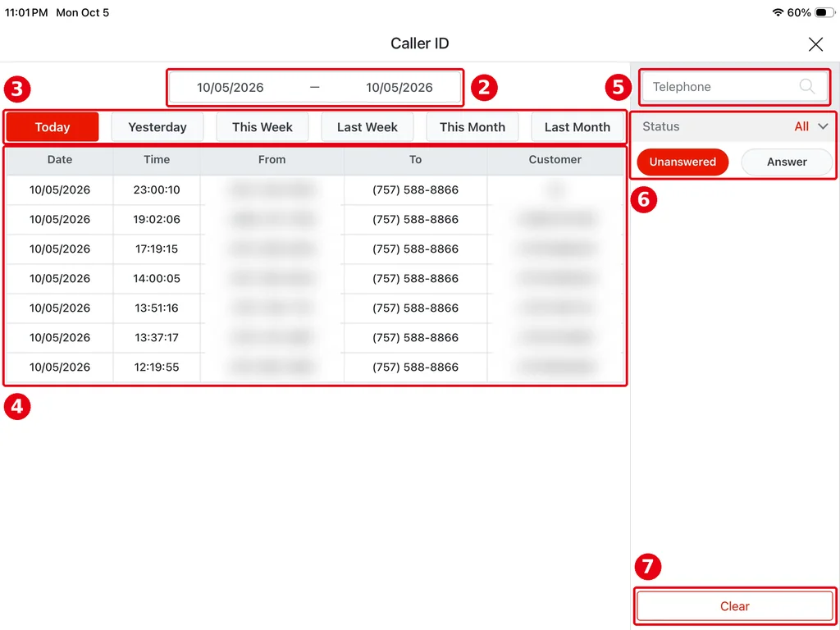Tap the 11:01PM clock in the status bar
The width and height of the screenshot is (840, 630).
[x=26, y=12]
